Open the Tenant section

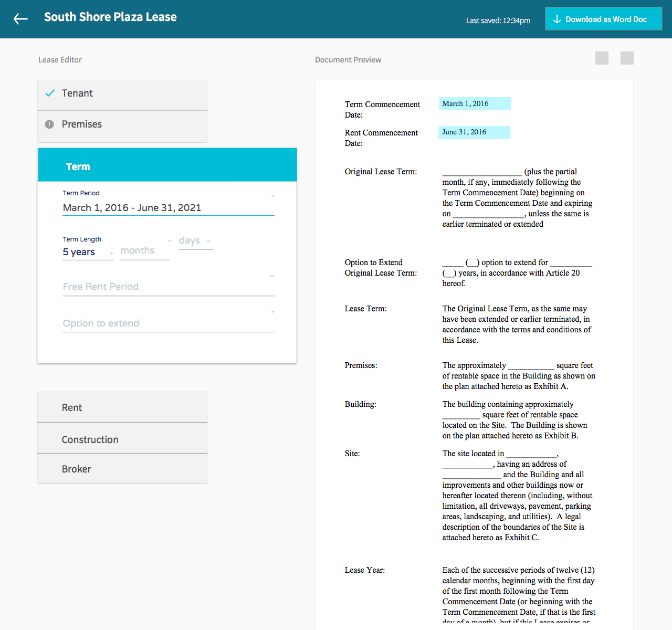coord(122,94)
